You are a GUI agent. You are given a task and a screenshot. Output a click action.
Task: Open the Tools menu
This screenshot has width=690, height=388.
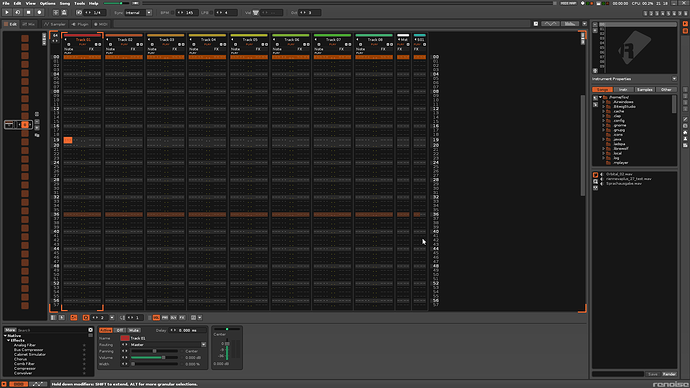pos(79,3)
